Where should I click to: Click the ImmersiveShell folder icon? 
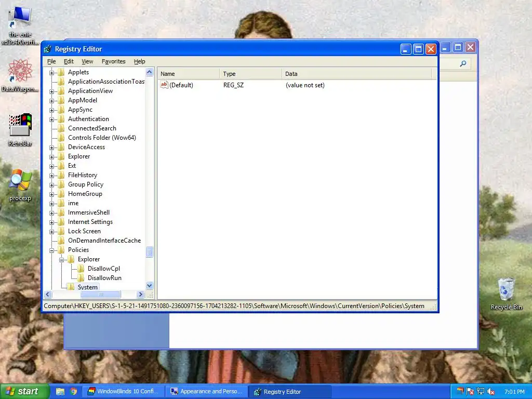click(x=61, y=212)
